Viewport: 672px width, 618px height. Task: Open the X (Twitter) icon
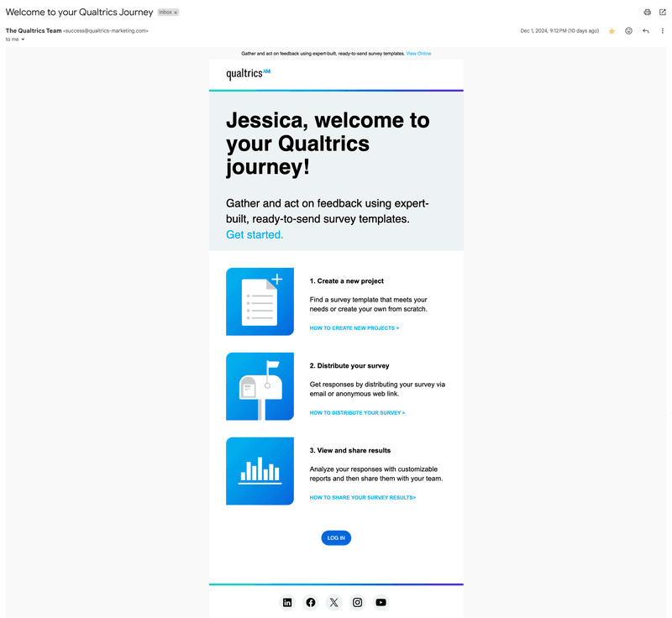(x=333, y=603)
